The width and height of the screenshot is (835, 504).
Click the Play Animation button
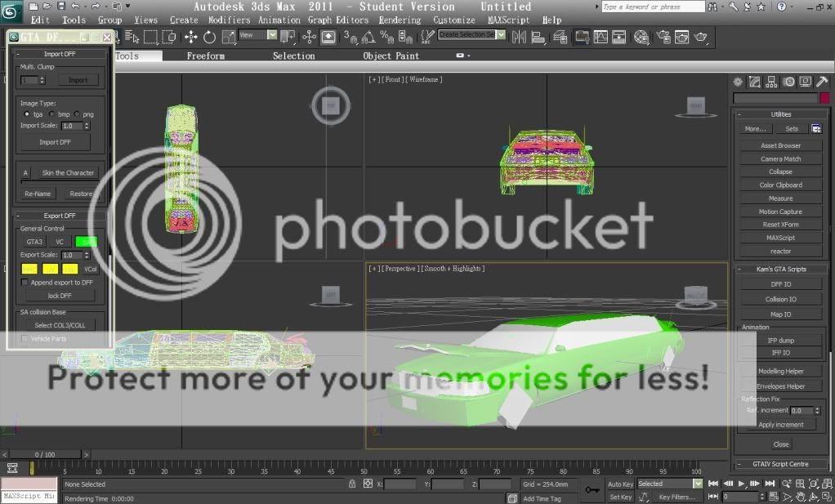(x=741, y=484)
